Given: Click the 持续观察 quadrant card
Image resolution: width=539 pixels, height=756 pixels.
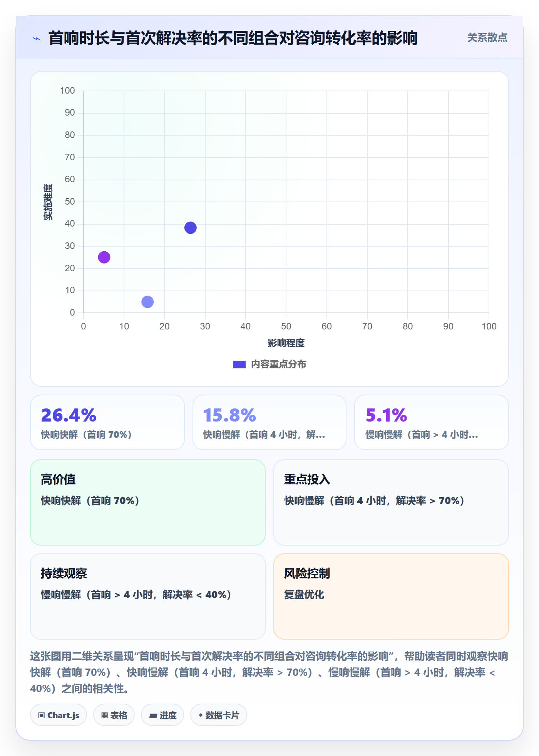Looking at the screenshot, I should pos(148,596).
